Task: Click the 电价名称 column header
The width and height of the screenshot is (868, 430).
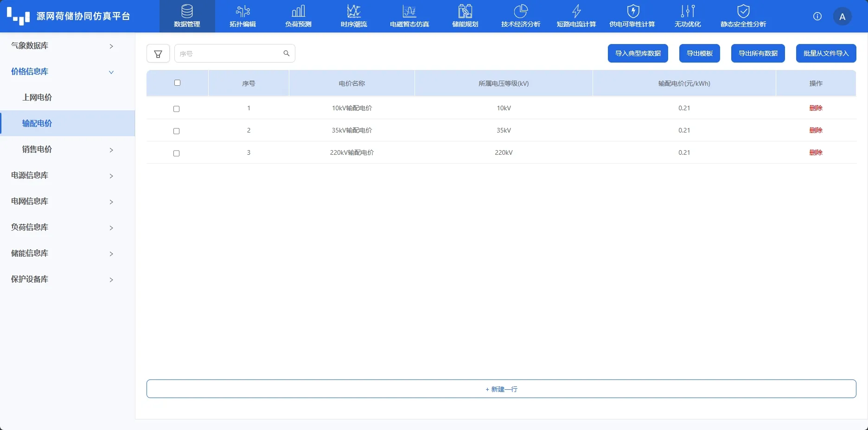Action: (x=352, y=83)
